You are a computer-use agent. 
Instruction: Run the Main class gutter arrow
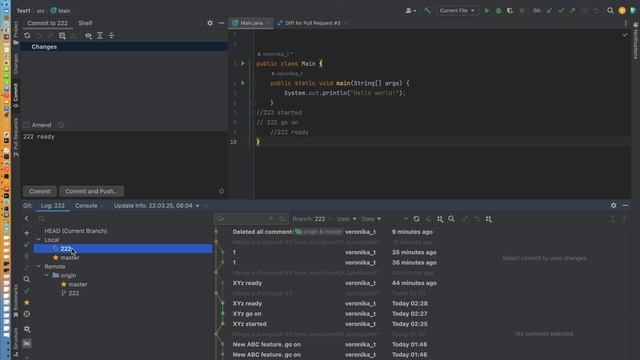tap(243, 63)
